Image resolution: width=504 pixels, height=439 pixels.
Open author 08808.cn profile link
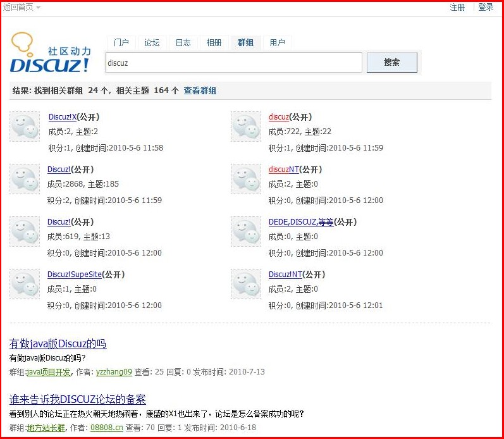pyautogui.click(x=107, y=428)
